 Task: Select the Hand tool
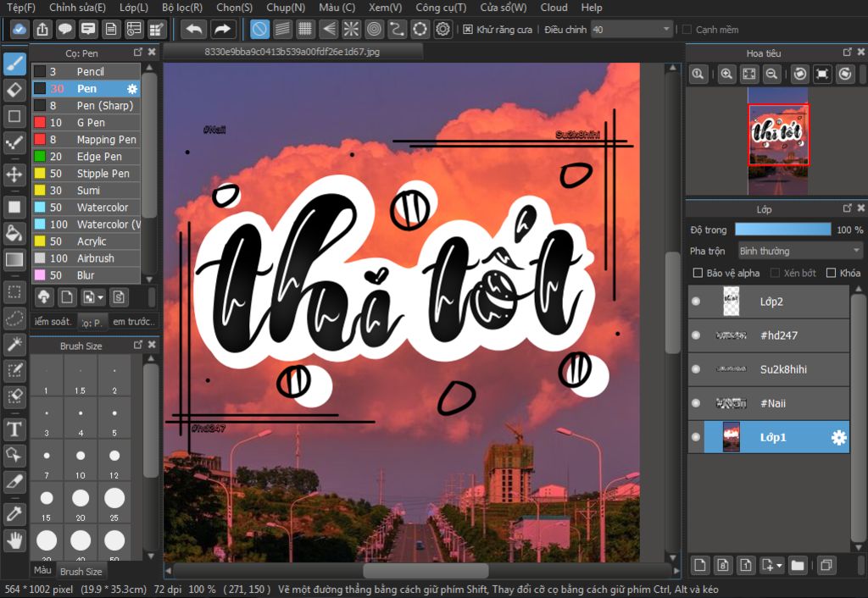coord(14,540)
